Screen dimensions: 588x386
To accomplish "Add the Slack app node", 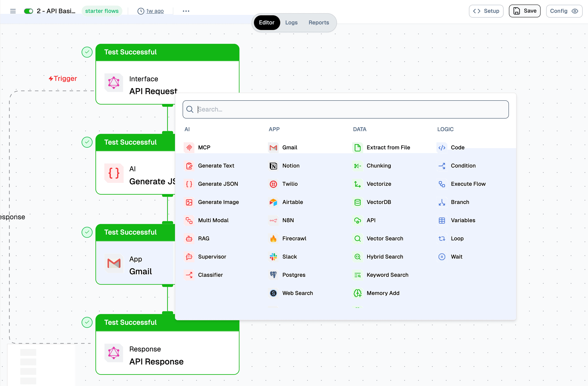I will click(x=289, y=257).
